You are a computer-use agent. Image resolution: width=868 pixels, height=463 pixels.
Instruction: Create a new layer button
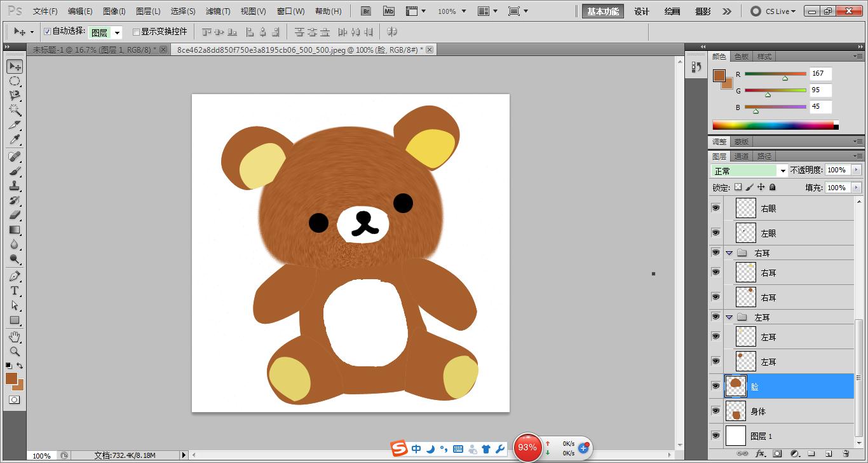coord(829,453)
